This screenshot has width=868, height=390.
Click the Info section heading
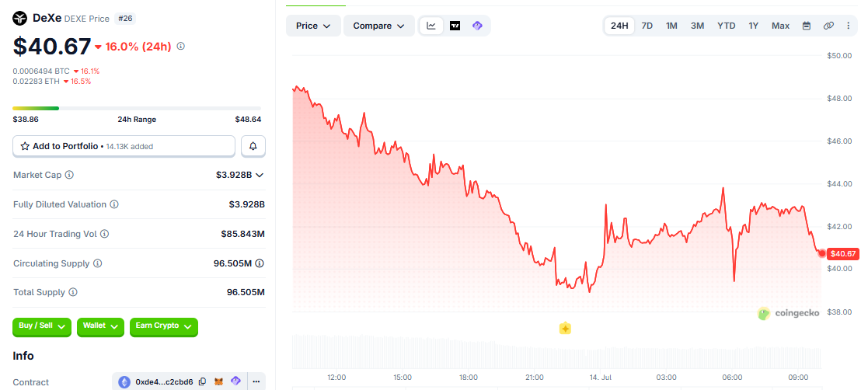(23, 356)
